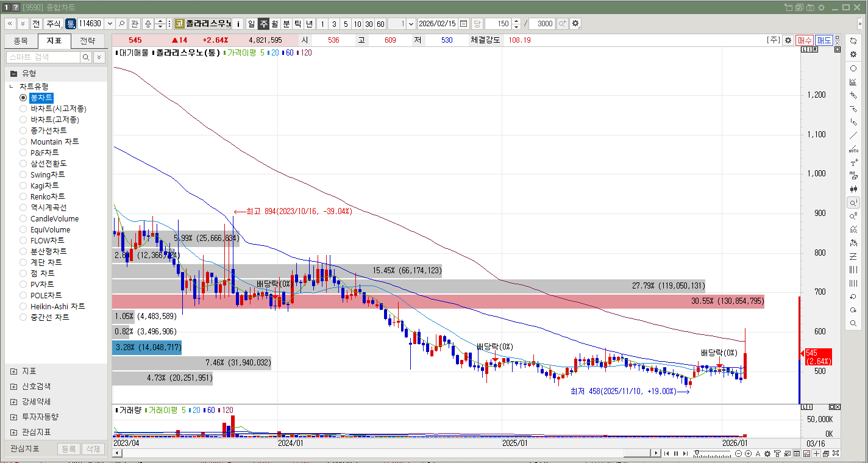Image resolution: width=868 pixels, height=463 pixels.
Task: Expand the 관심지표 tree section
Action: point(13,432)
